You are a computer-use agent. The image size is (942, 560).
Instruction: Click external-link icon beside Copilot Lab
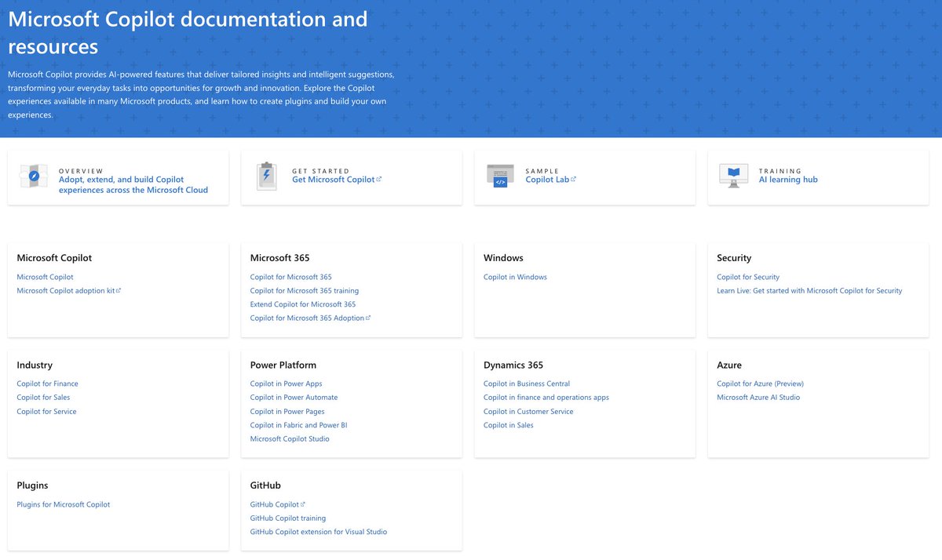pos(574,179)
